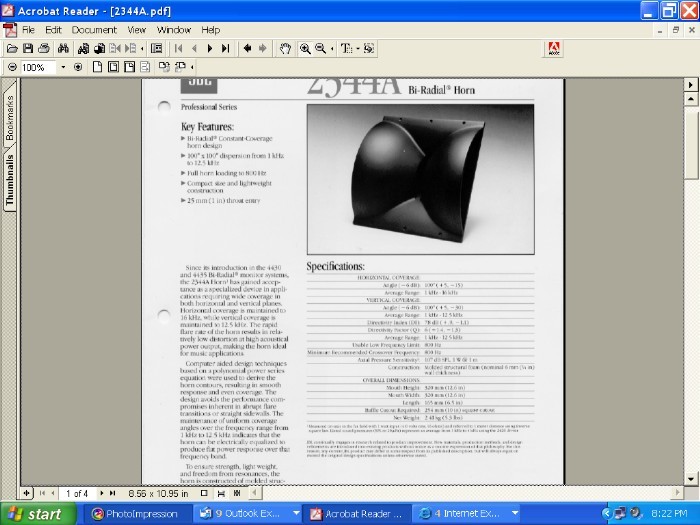This screenshot has width=700, height=525.
Task: Enable Continuous page layout in the status bar
Action: [221, 493]
